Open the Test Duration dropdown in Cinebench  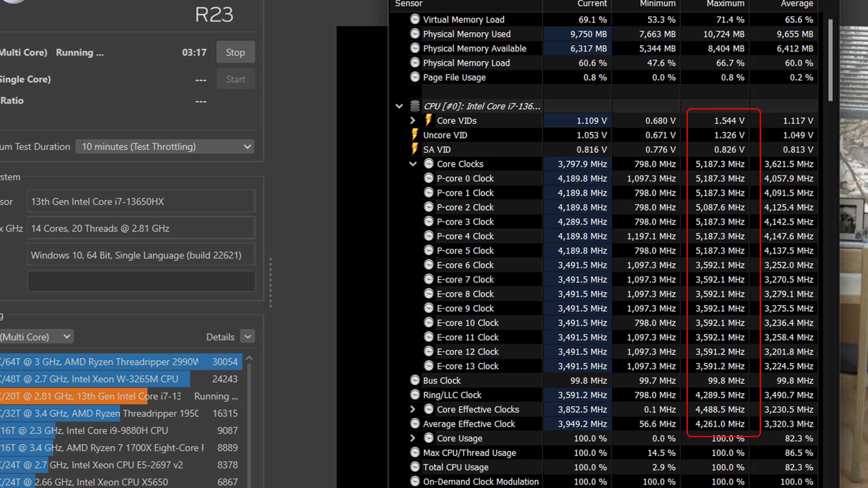[165, 147]
